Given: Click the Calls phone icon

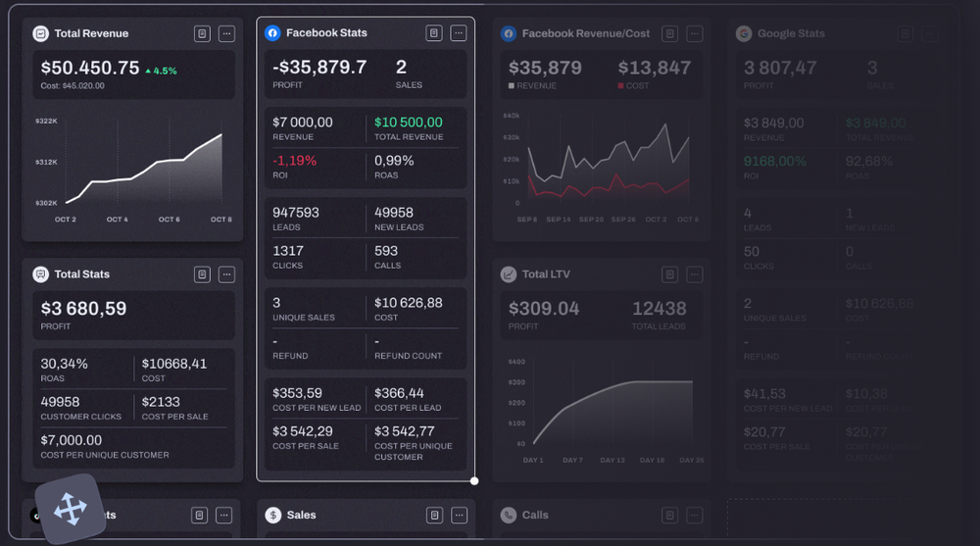Looking at the screenshot, I should tap(509, 516).
